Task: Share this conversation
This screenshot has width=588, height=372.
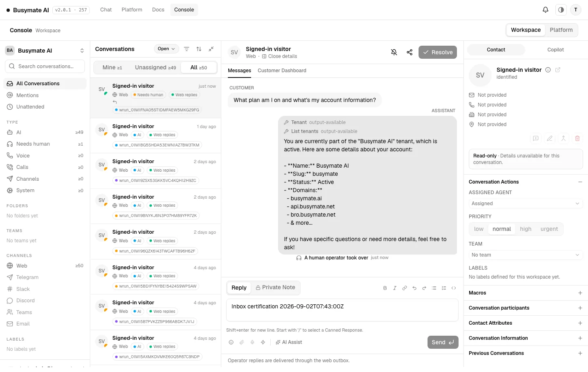Action: pyautogui.click(x=410, y=52)
